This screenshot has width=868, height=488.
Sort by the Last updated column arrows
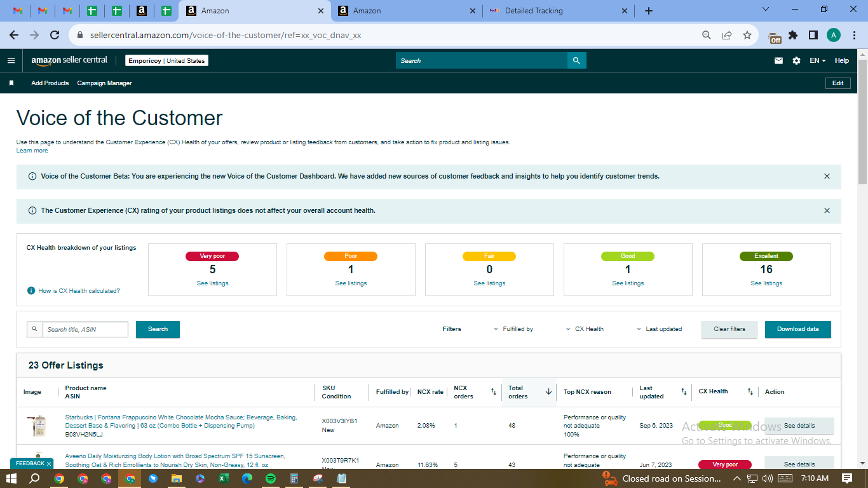pyautogui.click(x=684, y=392)
